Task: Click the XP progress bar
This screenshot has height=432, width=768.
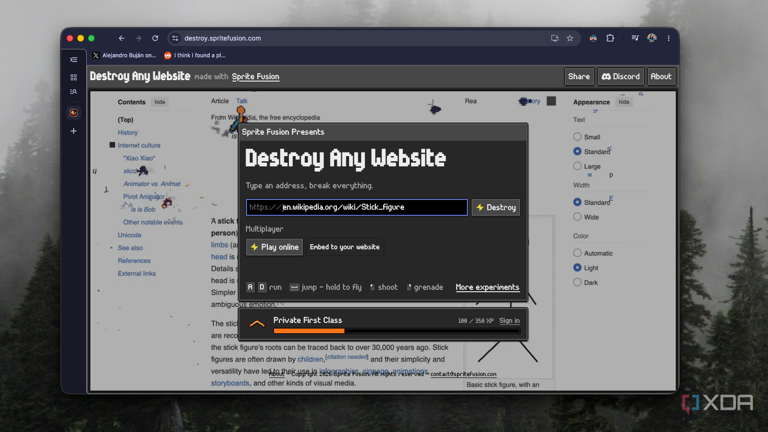Action: [396, 331]
